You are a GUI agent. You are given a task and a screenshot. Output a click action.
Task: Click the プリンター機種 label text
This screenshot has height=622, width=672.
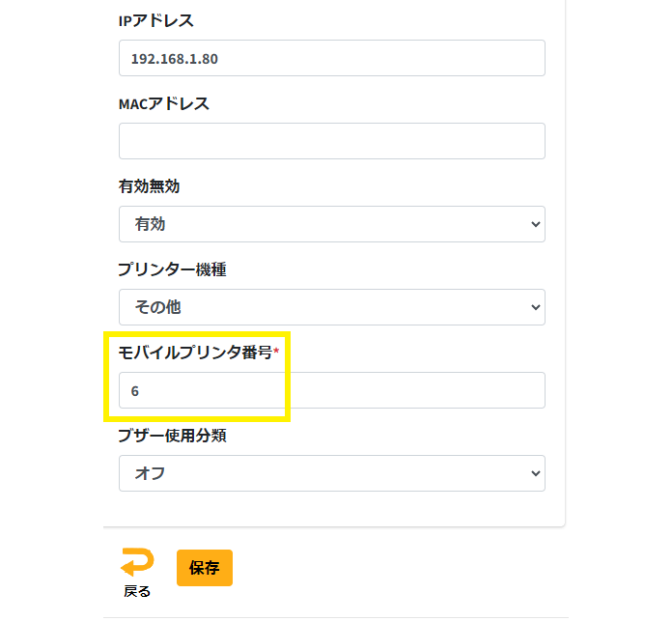pyautogui.click(x=172, y=269)
